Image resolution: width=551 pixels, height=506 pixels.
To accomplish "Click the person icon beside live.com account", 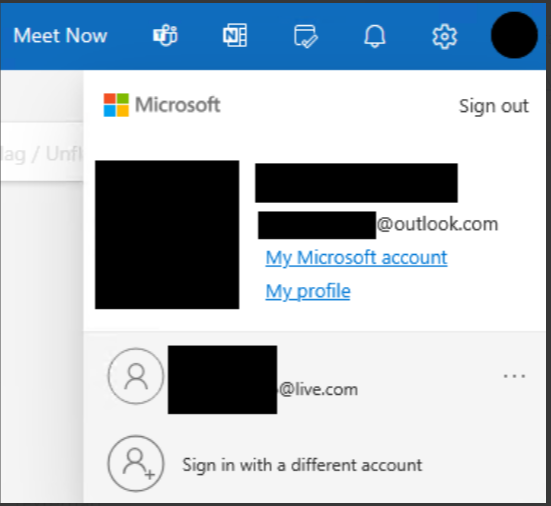I will [x=136, y=376].
